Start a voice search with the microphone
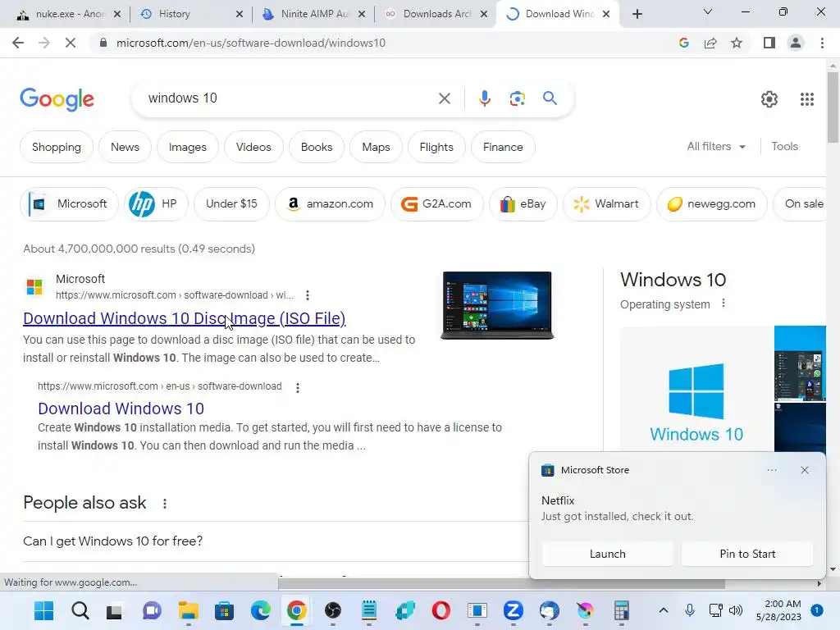This screenshot has width=840, height=630. 484,98
